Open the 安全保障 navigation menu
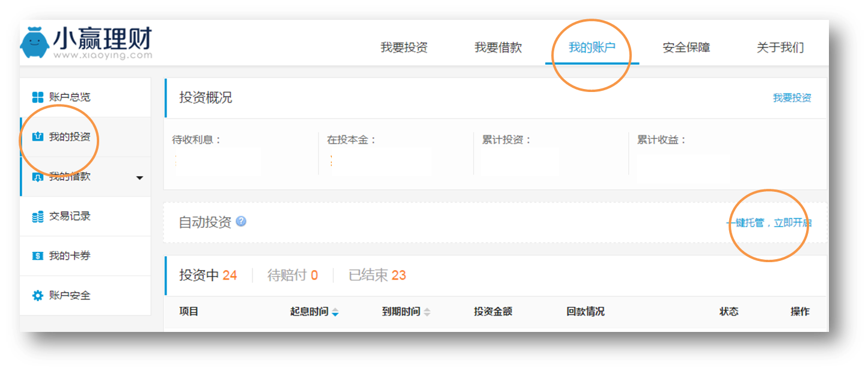The width and height of the screenshot is (868, 371). (x=686, y=48)
